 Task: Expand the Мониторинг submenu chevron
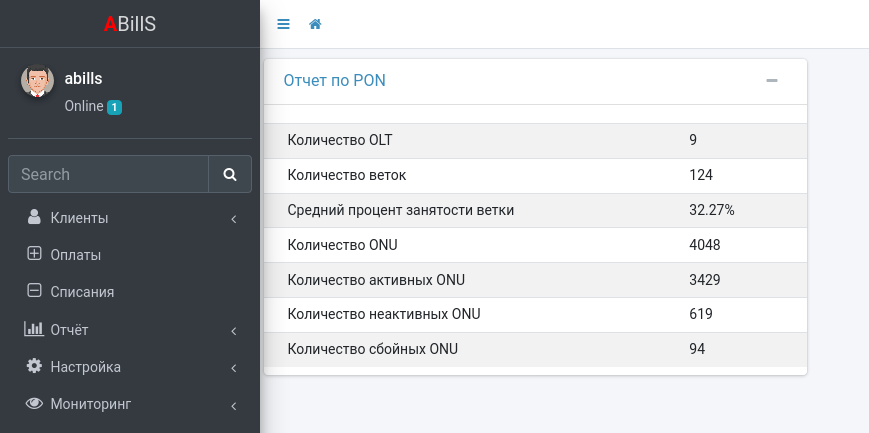[233, 405]
